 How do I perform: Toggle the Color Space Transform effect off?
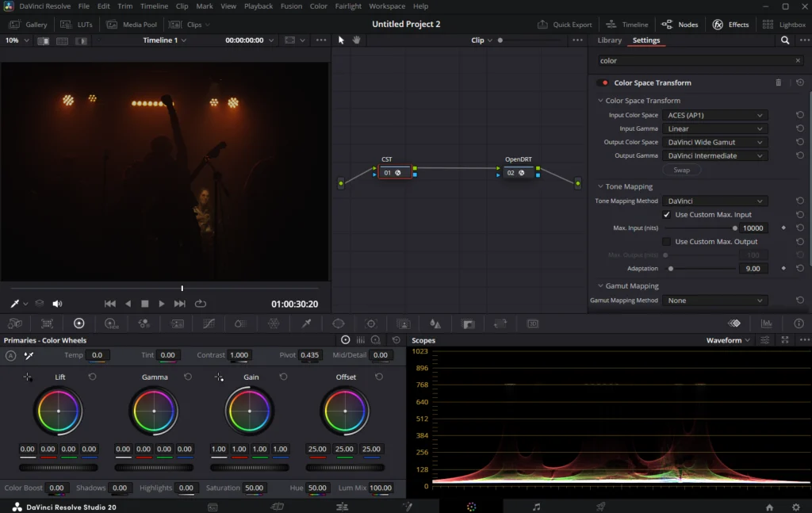tap(603, 82)
